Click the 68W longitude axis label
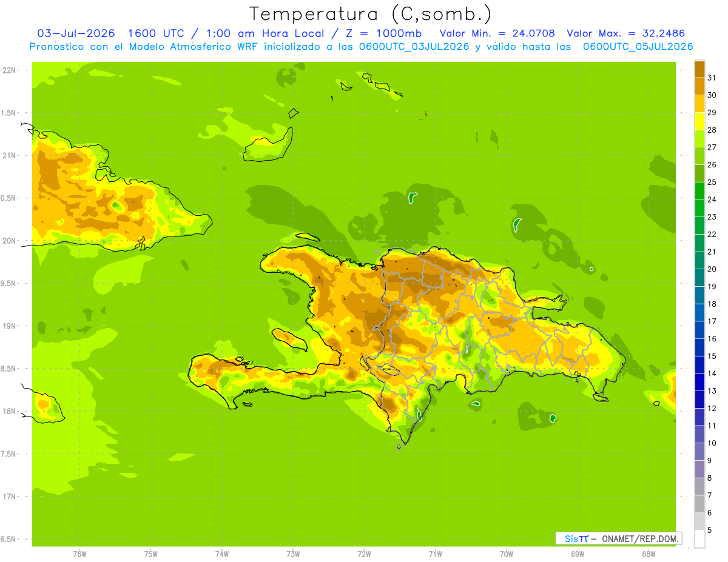The image size is (728, 562). 649,554
